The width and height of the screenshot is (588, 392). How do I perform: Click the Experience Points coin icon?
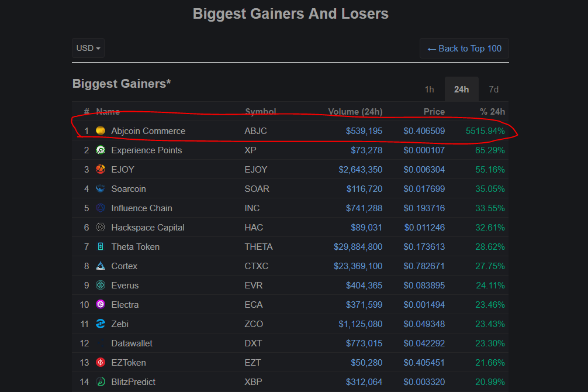[101, 150]
